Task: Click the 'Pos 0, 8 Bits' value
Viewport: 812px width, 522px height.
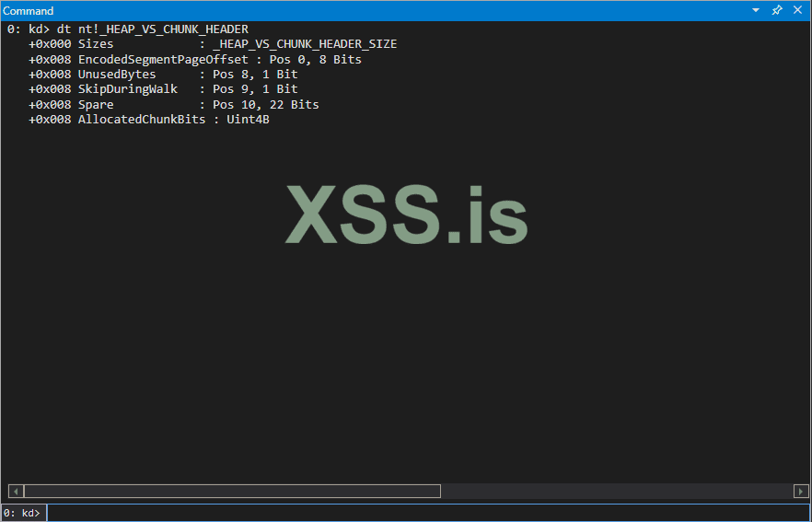Action: 315,60
